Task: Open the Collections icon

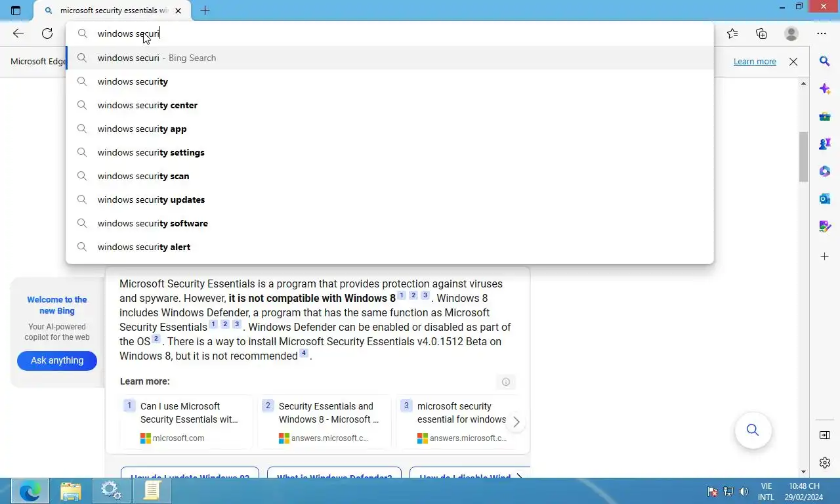Action: coord(761,33)
